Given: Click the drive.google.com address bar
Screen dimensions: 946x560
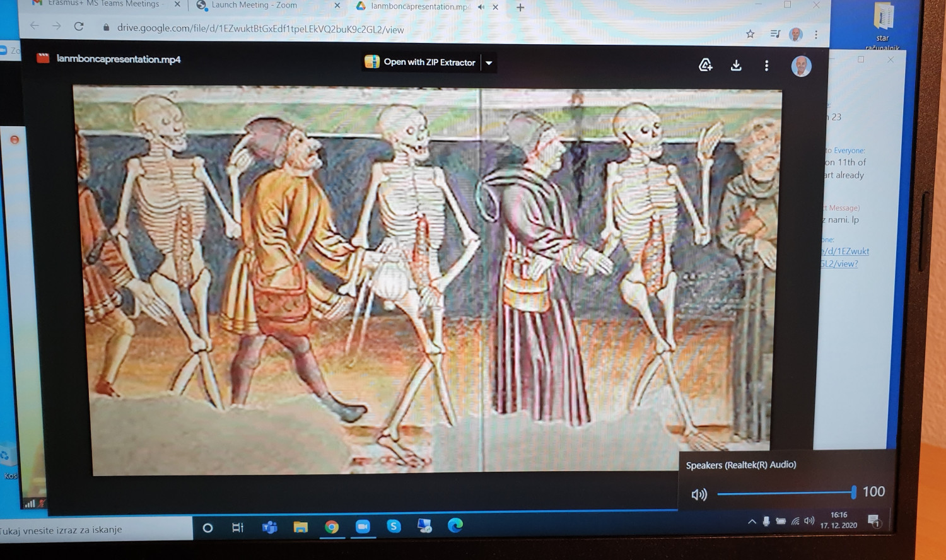Looking at the screenshot, I should tap(260, 29).
